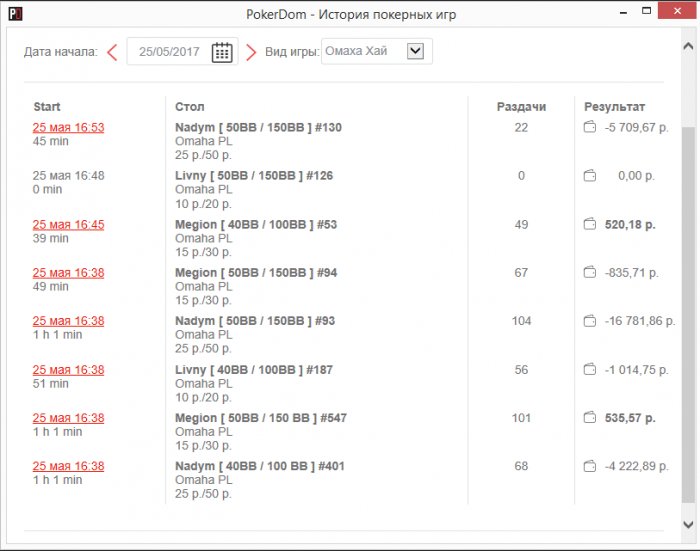Open session 25 мая 16:53 link
This screenshot has height=551, width=700.
[x=68, y=127]
